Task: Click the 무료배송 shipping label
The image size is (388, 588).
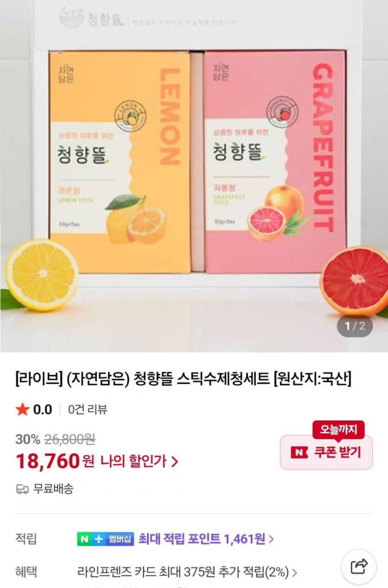Action: (x=53, y=489)
